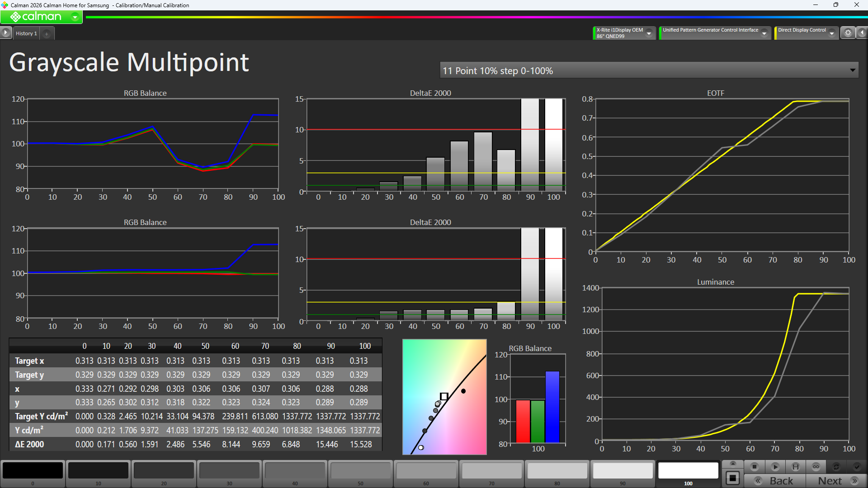This screenshot has width=868, height=488.
Task: Click the continuous read infinity icon
Action: [x=816, y=467]
